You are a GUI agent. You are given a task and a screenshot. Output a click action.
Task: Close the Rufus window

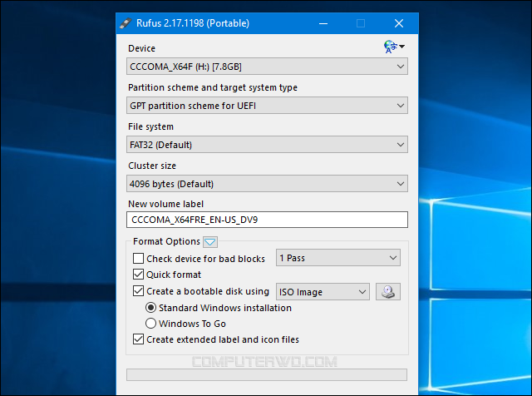pyautogui.click(x=399, y=23)
